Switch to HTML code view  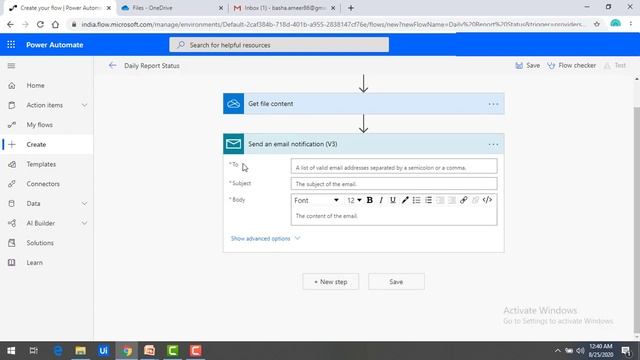pyautogui.click(x=487, y=200)
